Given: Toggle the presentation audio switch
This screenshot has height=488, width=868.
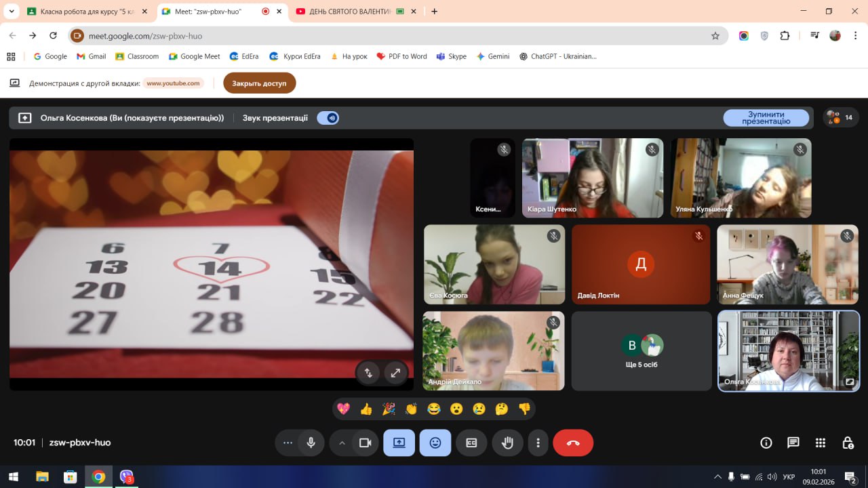Looking at the screenshot, I should [x=328, y=118].
